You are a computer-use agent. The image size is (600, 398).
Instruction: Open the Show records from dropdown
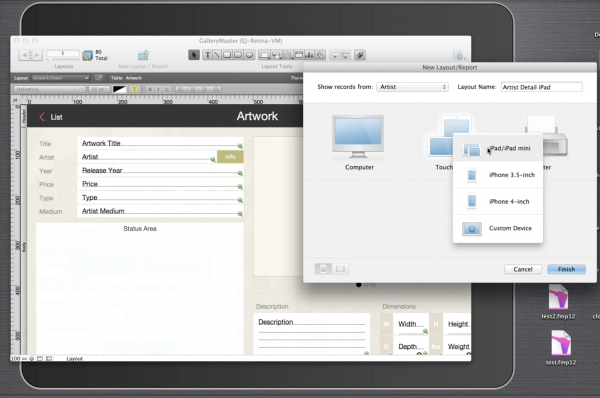(x=412, y=87)
